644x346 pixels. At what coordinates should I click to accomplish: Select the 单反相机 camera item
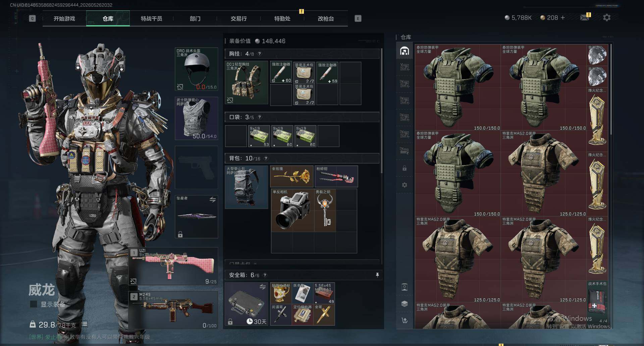[x=292, y=210]
